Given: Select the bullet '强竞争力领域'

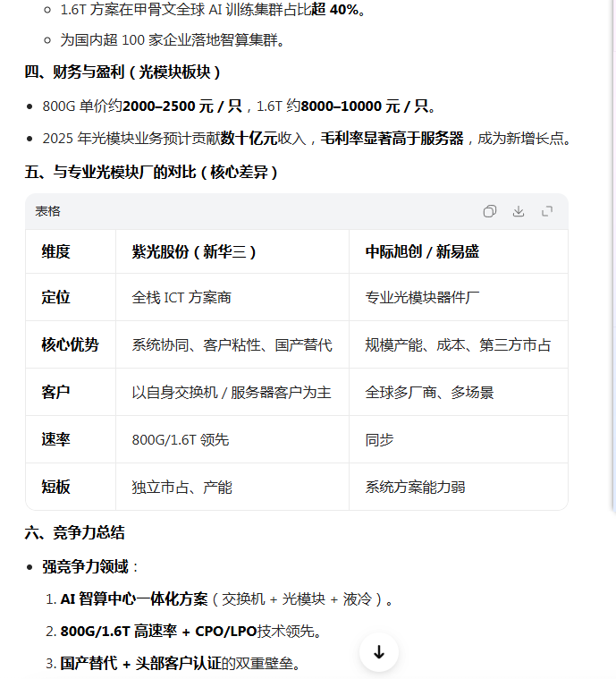Looking at the screenshot, I should pyautogui.click(x=85, y=566).
